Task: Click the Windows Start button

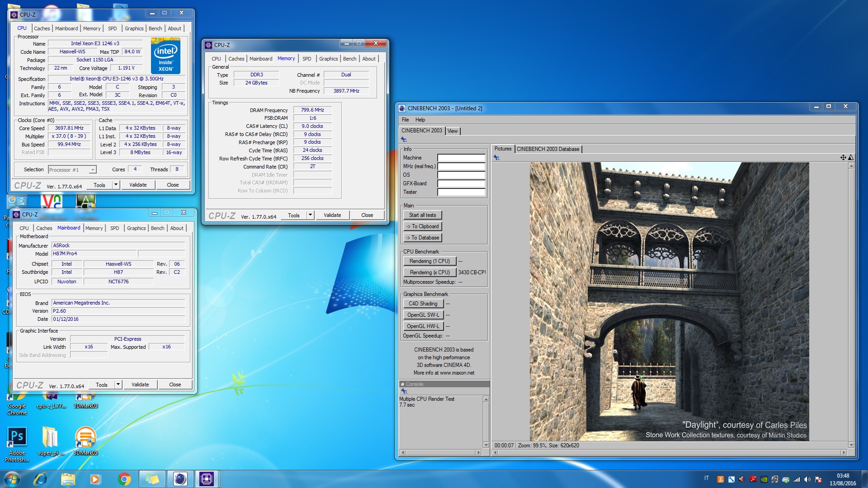Action: pos(12,479)
